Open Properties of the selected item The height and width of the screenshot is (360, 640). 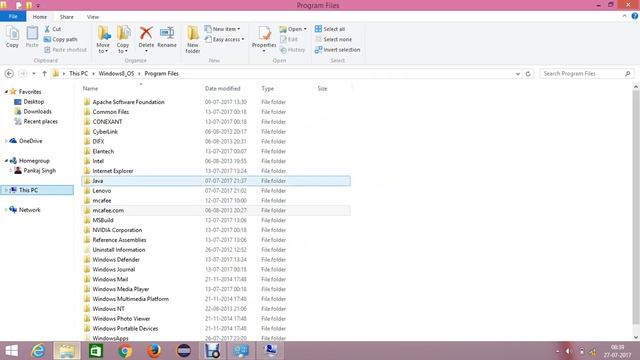264,39
